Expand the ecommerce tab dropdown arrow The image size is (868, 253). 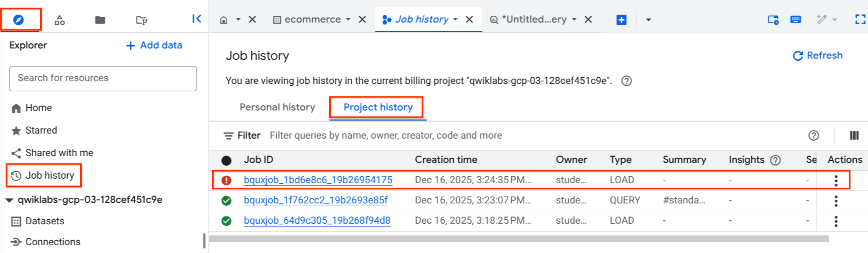tap(349, 20)
